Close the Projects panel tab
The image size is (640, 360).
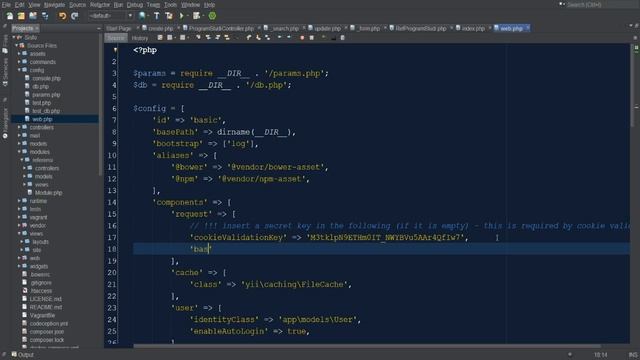pyautogui.click(x=36, y=29)
